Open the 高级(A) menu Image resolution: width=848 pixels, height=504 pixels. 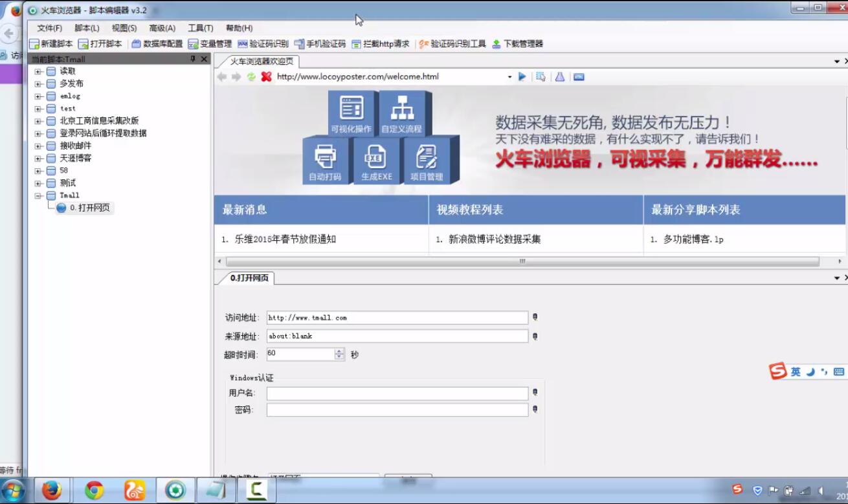pyautogui.click(x=162, y=28)
